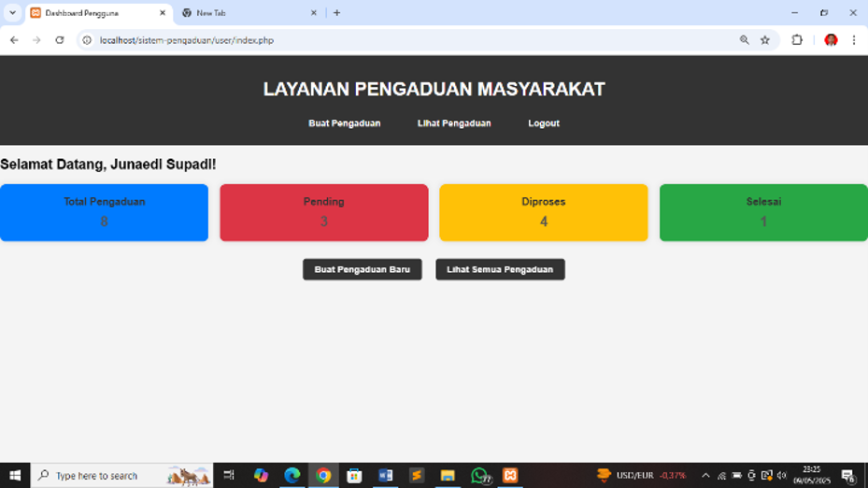The image size is (868, 488).
Task: Open a new browser tab with plus button
Action: point(336,13)
